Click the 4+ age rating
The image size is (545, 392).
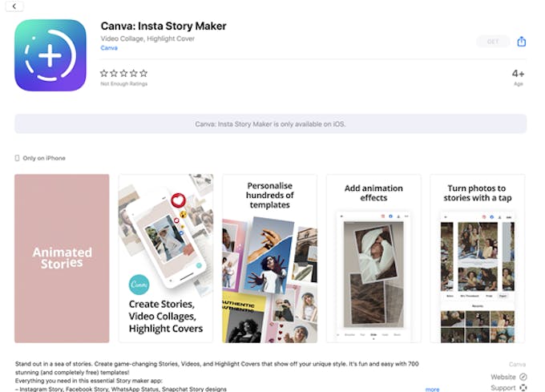(x=518, y=74)
